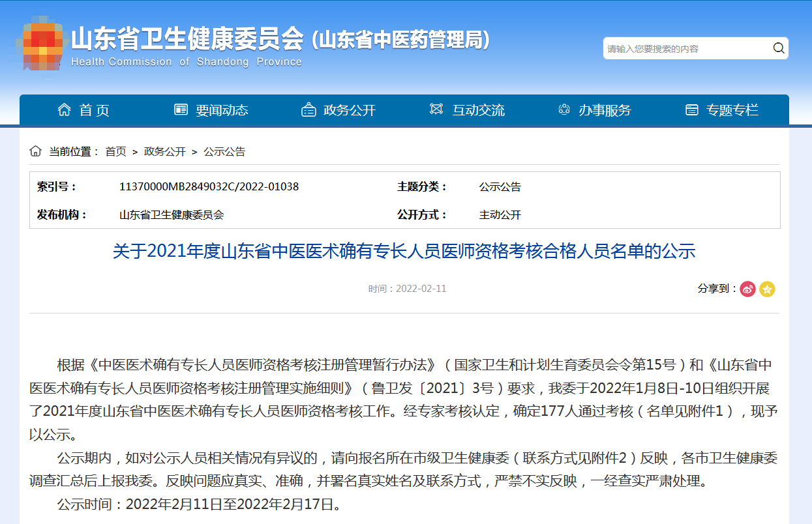Click 首页 breadcrumb link
This screenshot has width=812, height=524.
click(x=115, y=151)
